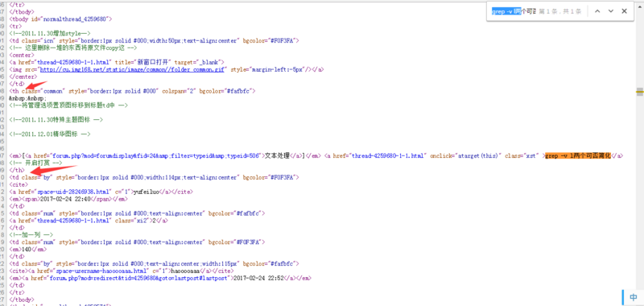Click the th class common line
644x306 pixels.
coord(132,91)
